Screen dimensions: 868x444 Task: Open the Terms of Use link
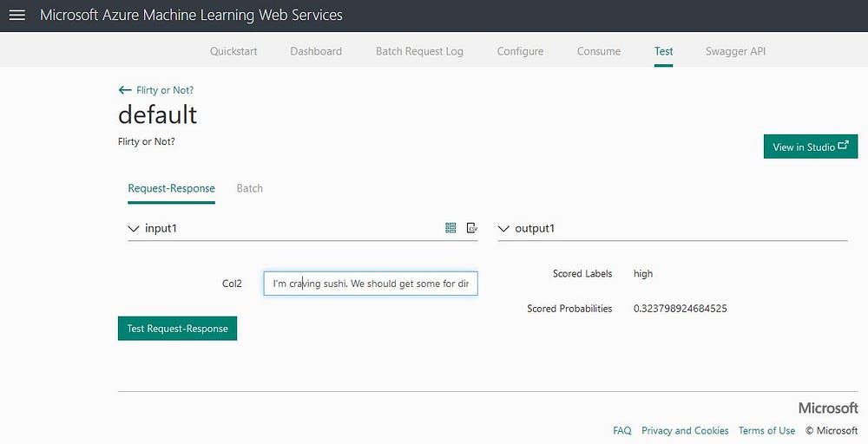pyautogui.click(x=766, y=431)
